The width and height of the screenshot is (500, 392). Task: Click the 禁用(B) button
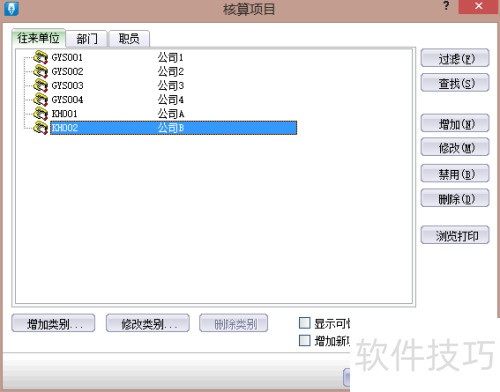(x=455, y=173)
